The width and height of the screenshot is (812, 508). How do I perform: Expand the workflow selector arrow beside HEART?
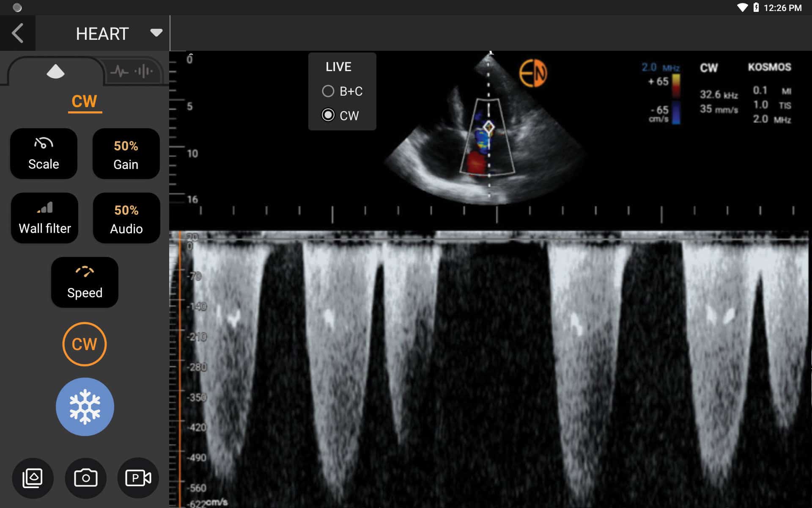(x=156, y=33)
